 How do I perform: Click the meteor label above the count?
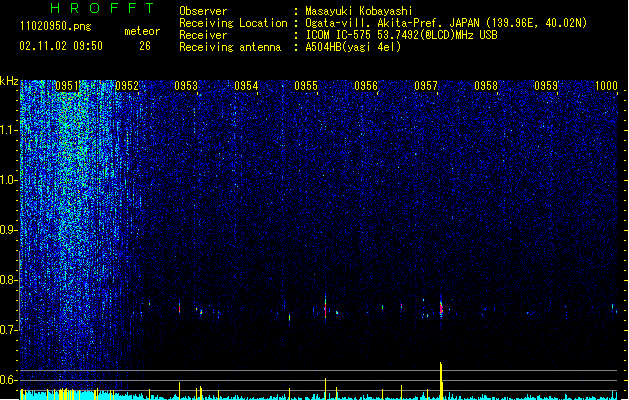tap(142, 31)
